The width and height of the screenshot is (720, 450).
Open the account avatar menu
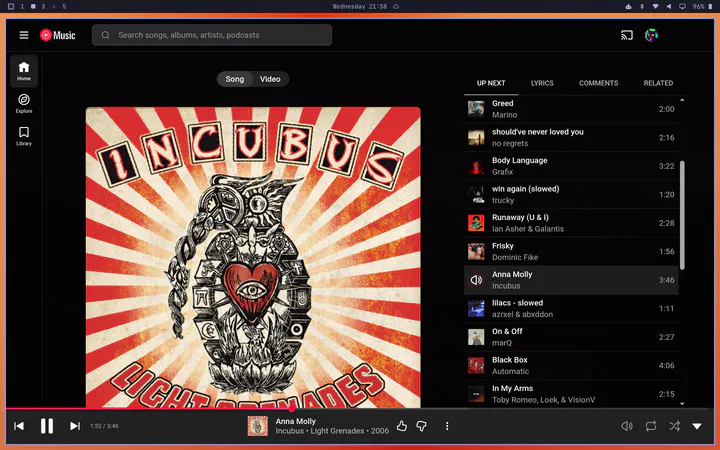click(651, 35)
